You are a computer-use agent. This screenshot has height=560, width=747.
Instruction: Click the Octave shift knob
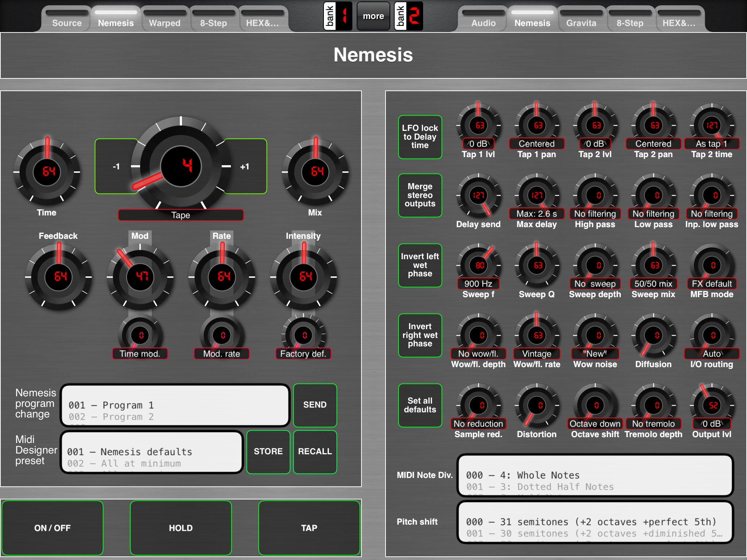[595, 405]
